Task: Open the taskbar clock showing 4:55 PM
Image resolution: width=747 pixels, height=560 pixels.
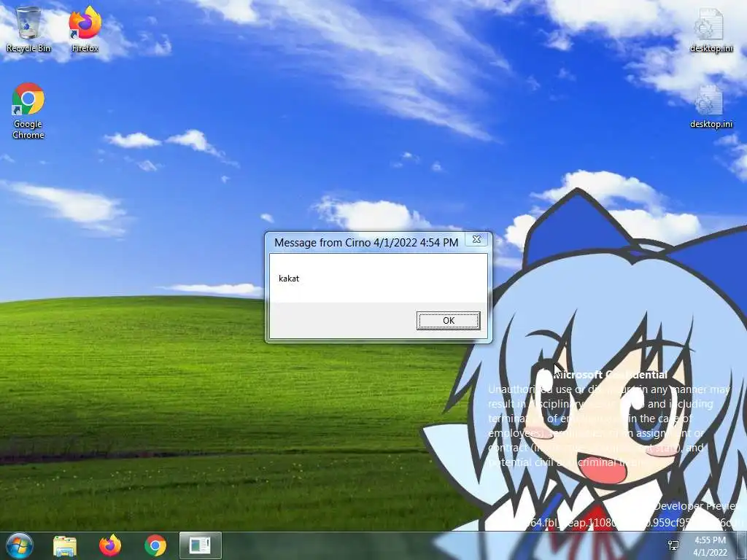Action: [710, 546]
